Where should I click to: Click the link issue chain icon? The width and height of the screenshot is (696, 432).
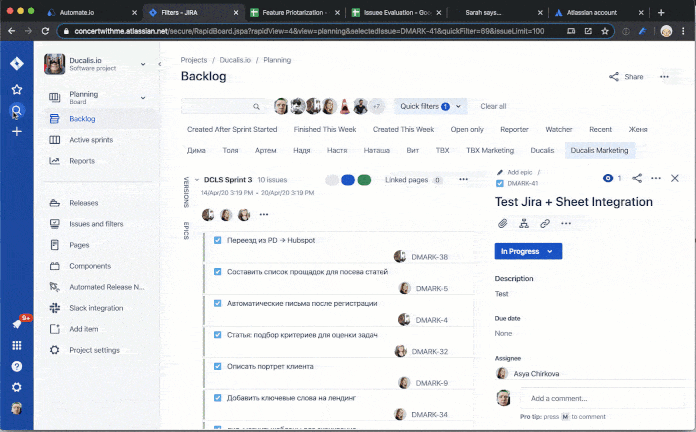tap(545, 223)
